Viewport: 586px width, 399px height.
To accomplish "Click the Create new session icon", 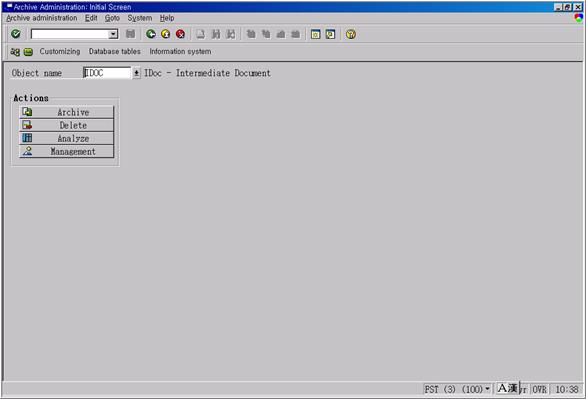I will 315,34.
